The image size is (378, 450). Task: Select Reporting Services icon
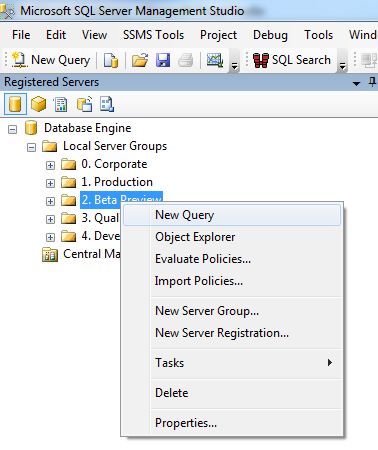[61, 104]
